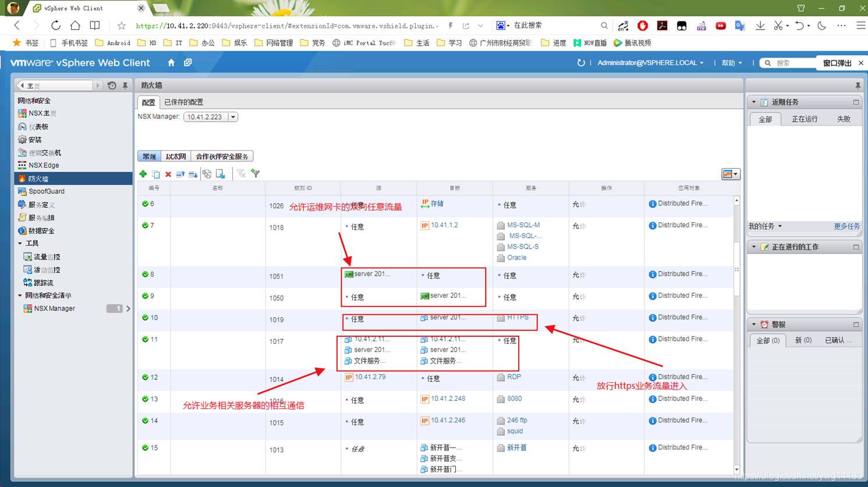Move the rule down
Viewport: 868px width, 487px height.
[193, 174]
